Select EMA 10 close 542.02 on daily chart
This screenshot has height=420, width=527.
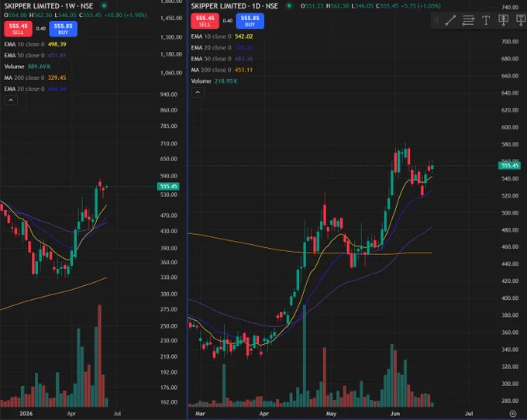pos(222,36)
